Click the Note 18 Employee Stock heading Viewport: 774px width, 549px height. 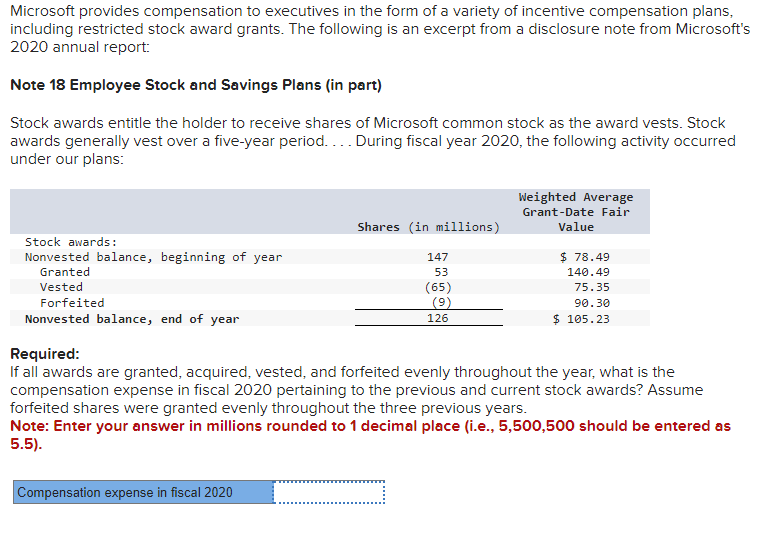(x=196, y=85)
